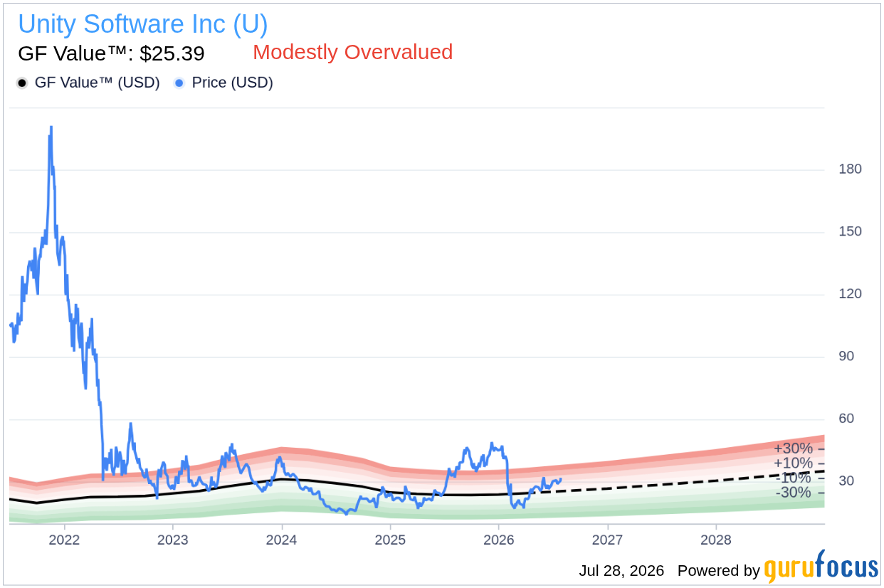Click the 90 y-axis label
The height and width of the screenshot is (588, 884).
coord(846,356)
